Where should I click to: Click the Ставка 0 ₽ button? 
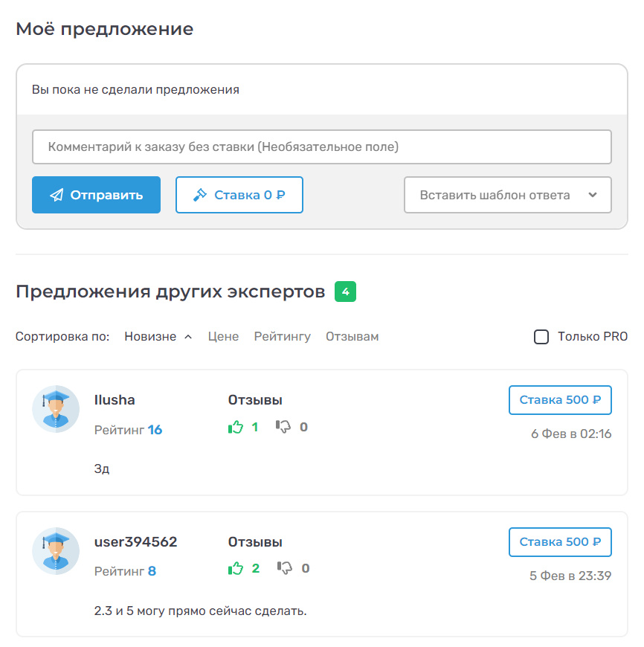239,196
